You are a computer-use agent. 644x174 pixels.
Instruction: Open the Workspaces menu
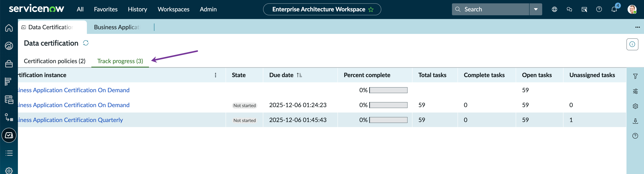tap(174, 9)
